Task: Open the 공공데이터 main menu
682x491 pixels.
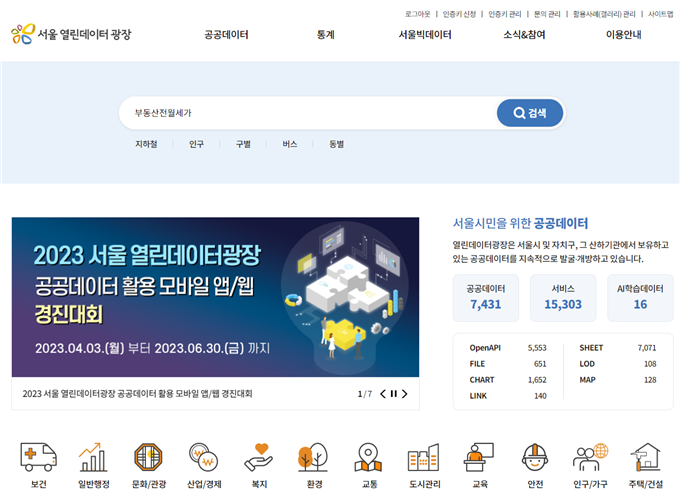Action: 226,34
